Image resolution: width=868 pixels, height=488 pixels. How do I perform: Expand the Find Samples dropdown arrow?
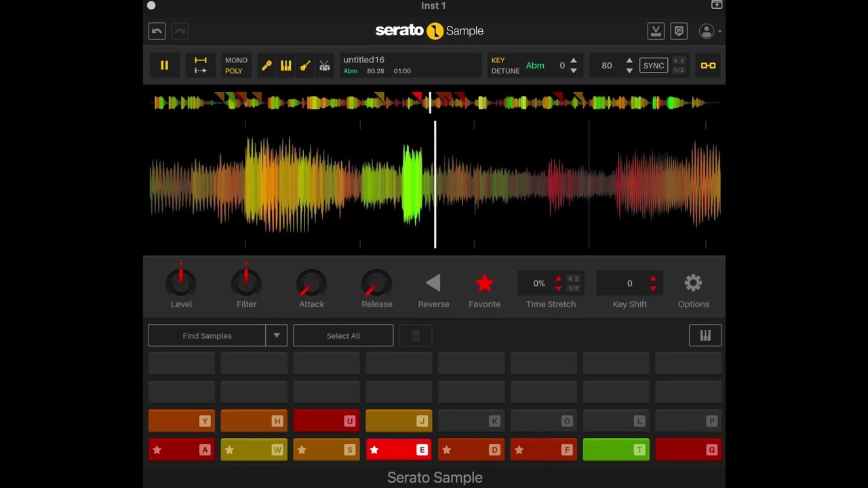277,335
